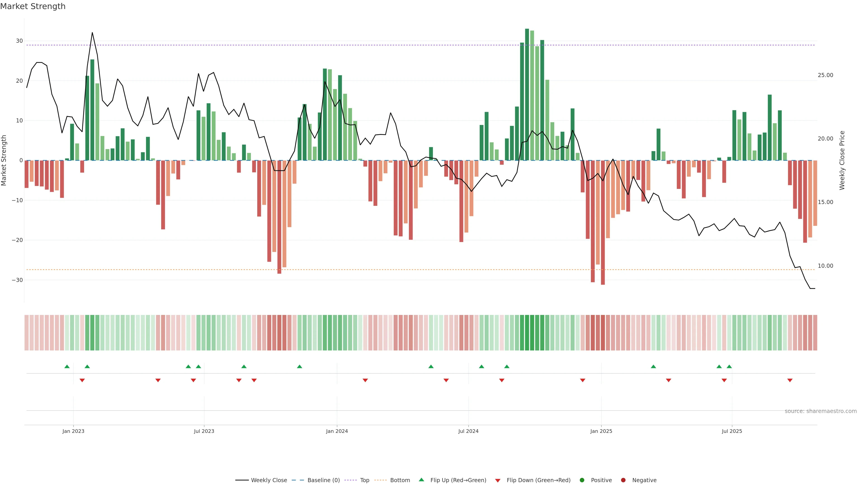Image resolution: width=868 pixels, height=488 pixels.
Task: Click the rightmost red flip-down triangle marker
Action: (790, 380)
